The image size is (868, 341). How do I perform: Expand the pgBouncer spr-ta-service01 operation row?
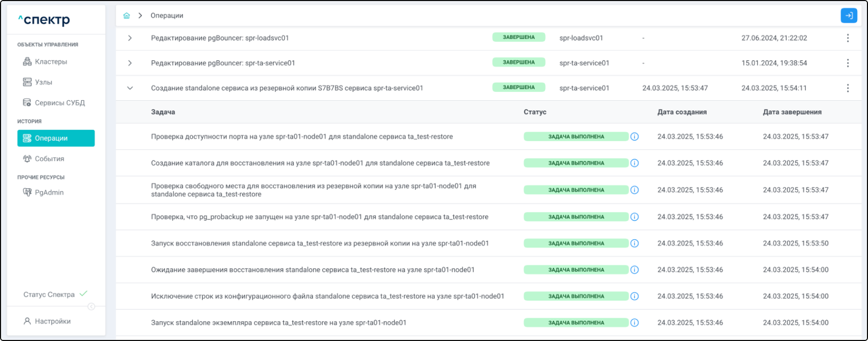[130, 63]
